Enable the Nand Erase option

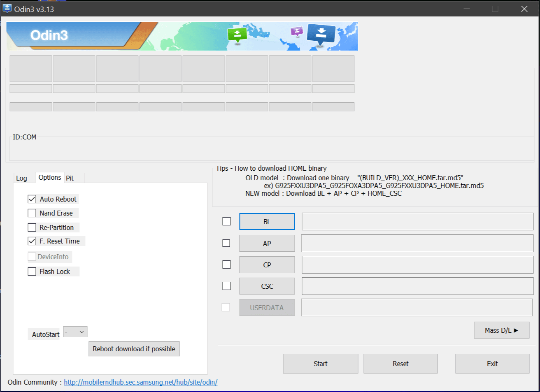[32, 213]
